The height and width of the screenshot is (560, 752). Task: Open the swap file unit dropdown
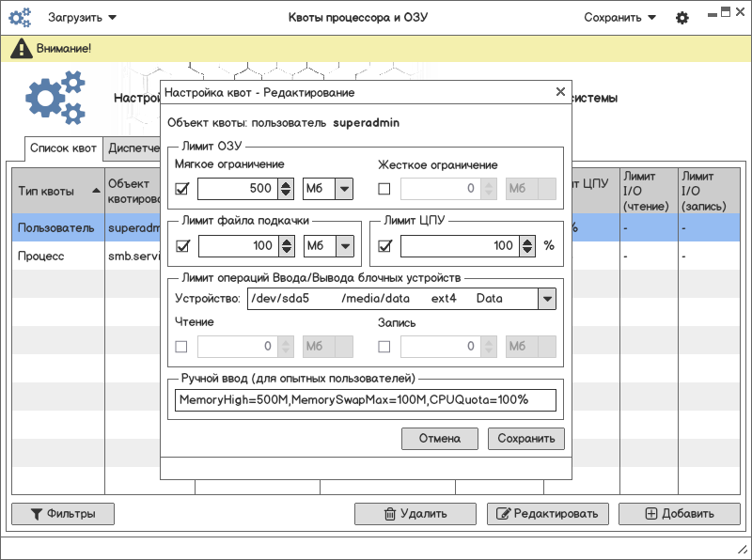point(344,246)
